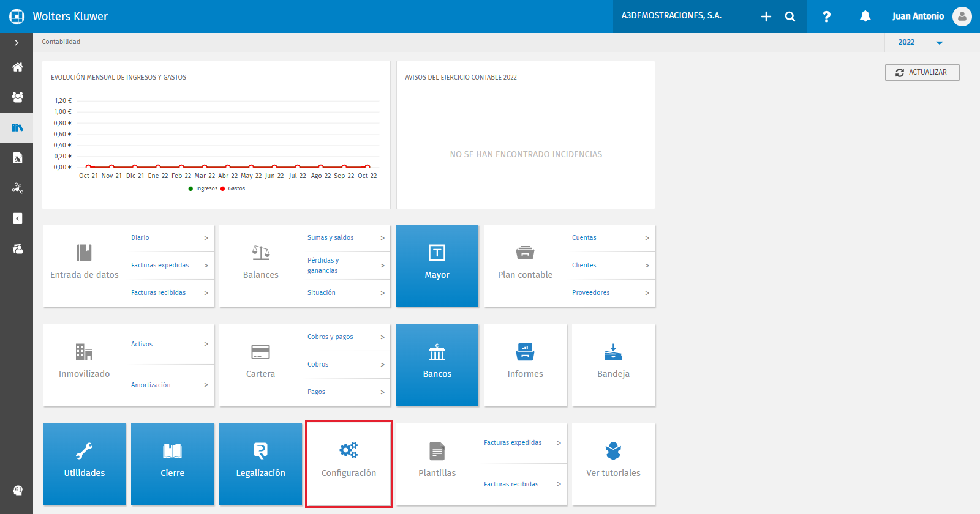Open Proveedores under Plan contable
The height and width of the screenshot is (514, 980).
click(x=591, y=292)
